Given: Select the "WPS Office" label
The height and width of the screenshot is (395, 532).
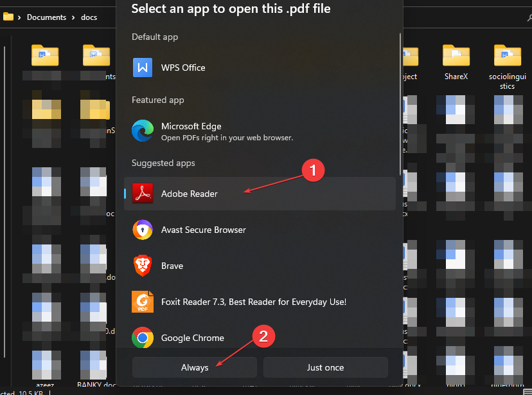Looking at the screenshot, I should click(x=183, y=68).
